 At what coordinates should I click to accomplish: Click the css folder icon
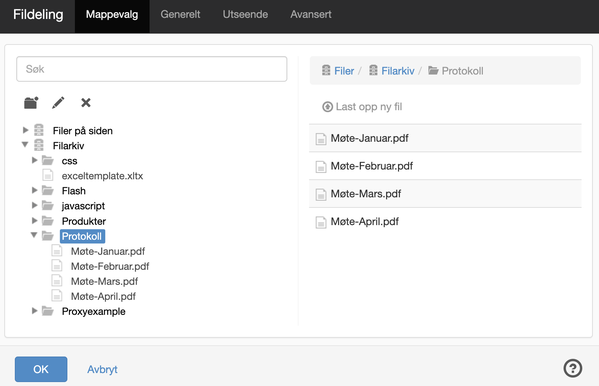[48, 161]
